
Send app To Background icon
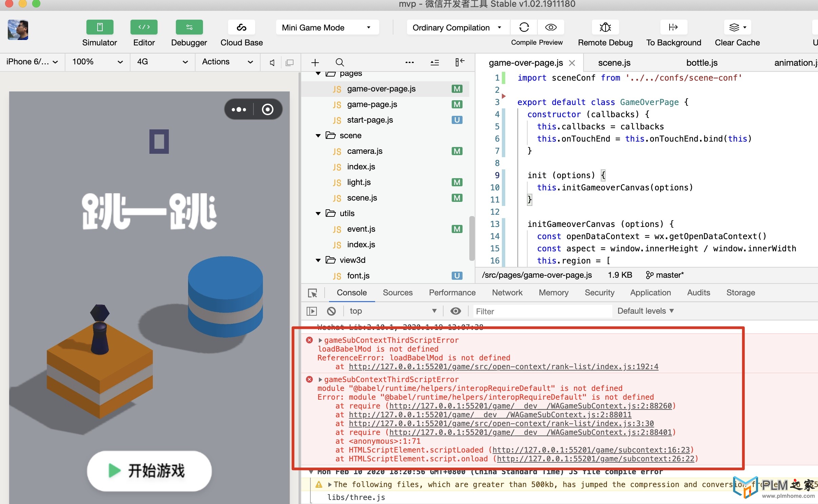[x=673, y=27]
